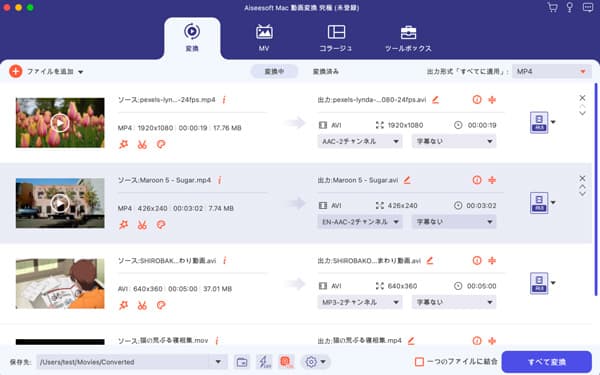Open format profile icon for Maroon 5 video
This screenshot has height=375, width=600.
coord(539,203)
